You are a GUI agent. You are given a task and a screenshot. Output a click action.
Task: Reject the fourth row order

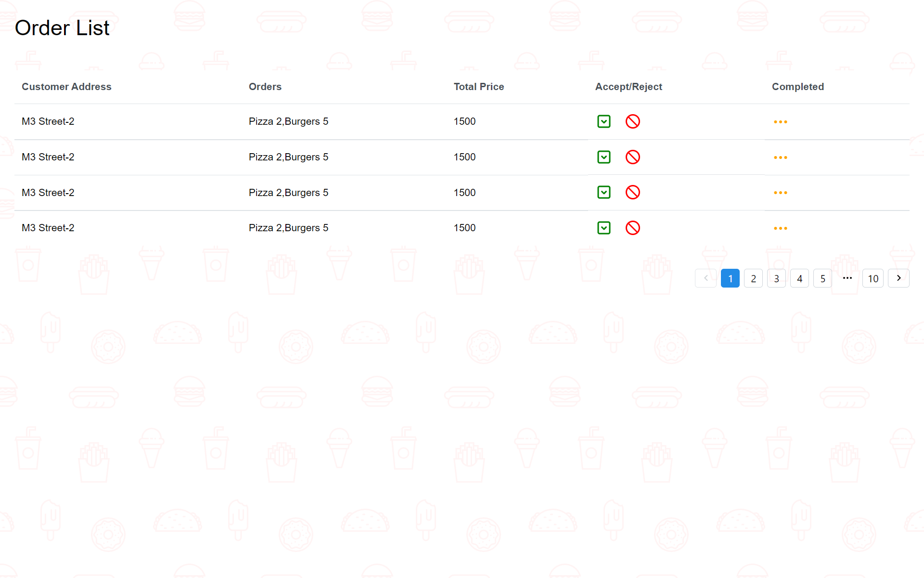(x=632, y=228)
